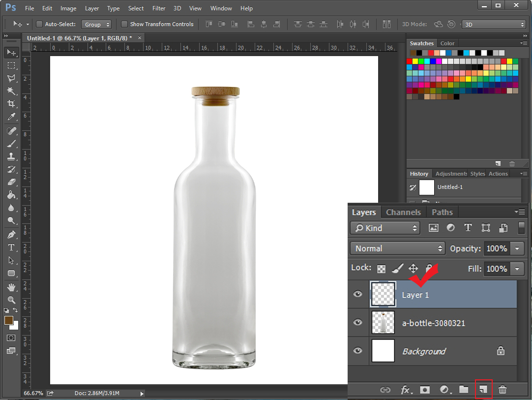Toggle lock position icon
Screen dimensions: 532x400
pyautogui.click(x=413, y=269)
